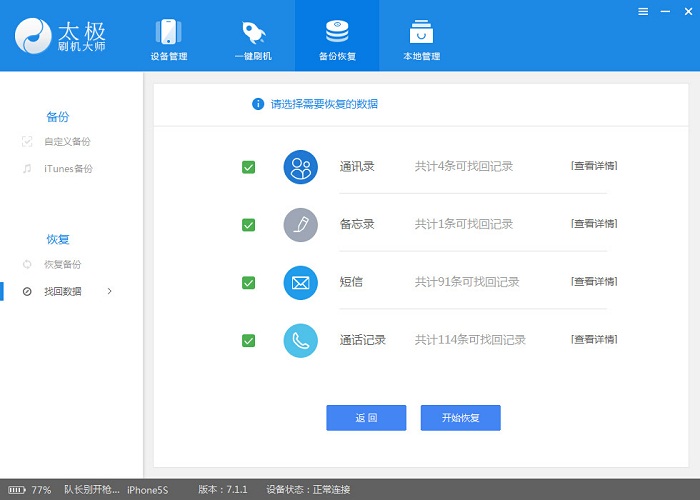Select the 一键刷机 rocket icon
This screenshot has height=500, width=700.
coord(253,32)
